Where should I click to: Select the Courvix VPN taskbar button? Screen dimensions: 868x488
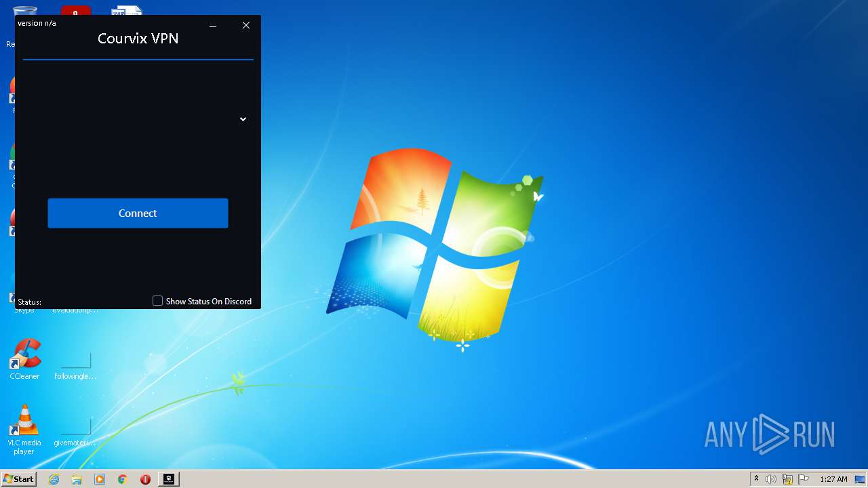point(169,479)
